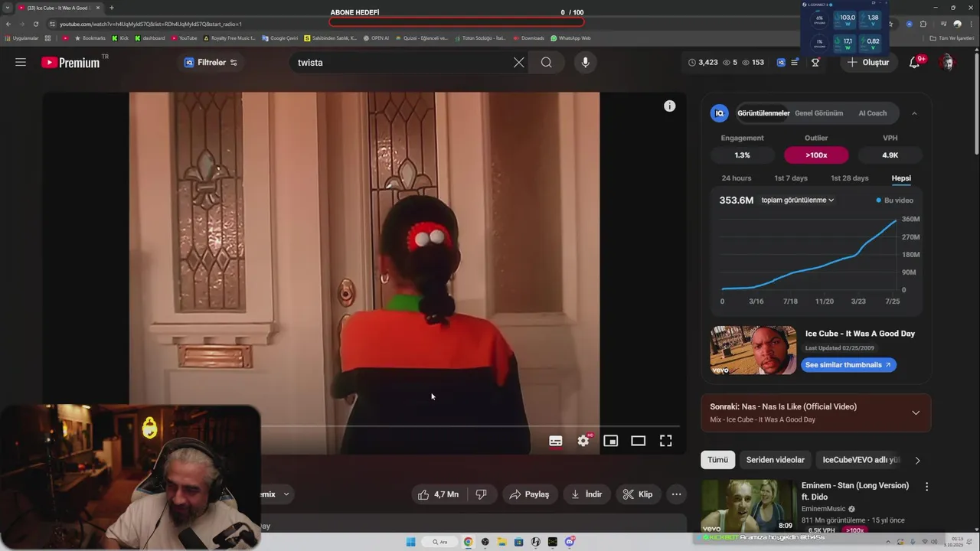This screenshot has width=980, height=551.
Task: Switch to the AI Coach tab
Action: tap(872, 113)
